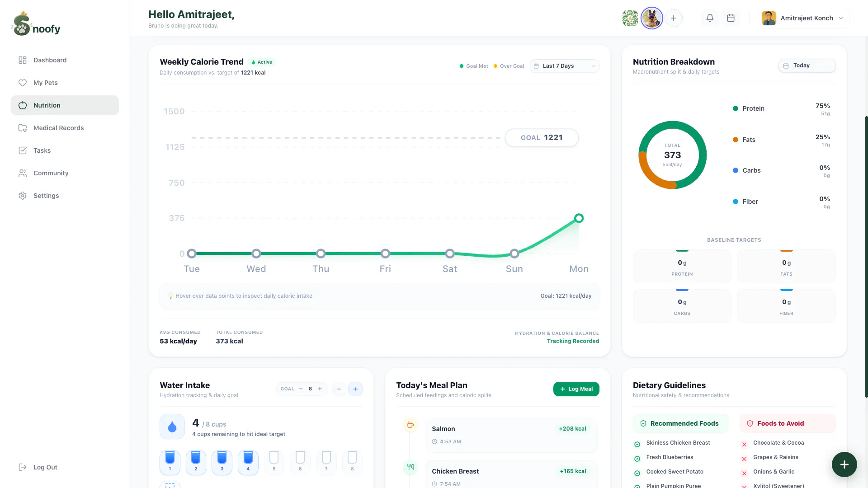Open My Pets page
868x488 pixels.
[65, 83]
